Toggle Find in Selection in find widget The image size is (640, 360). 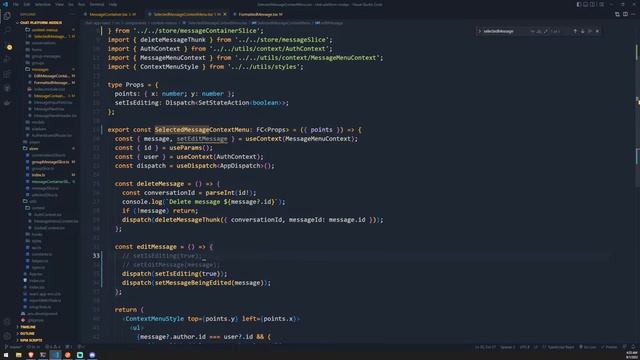click(590, 31)
